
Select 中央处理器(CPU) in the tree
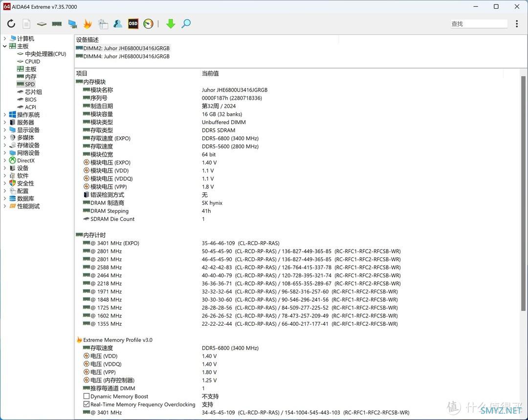[45, 54]
